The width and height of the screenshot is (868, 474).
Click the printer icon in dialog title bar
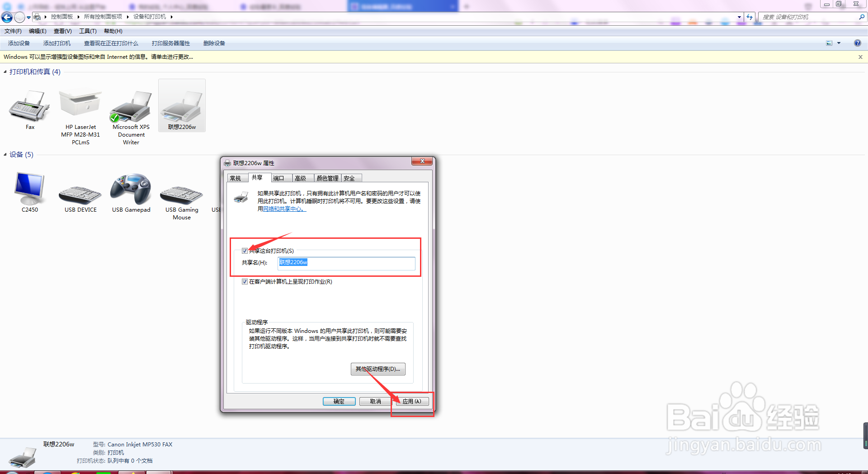click(227, 163)
